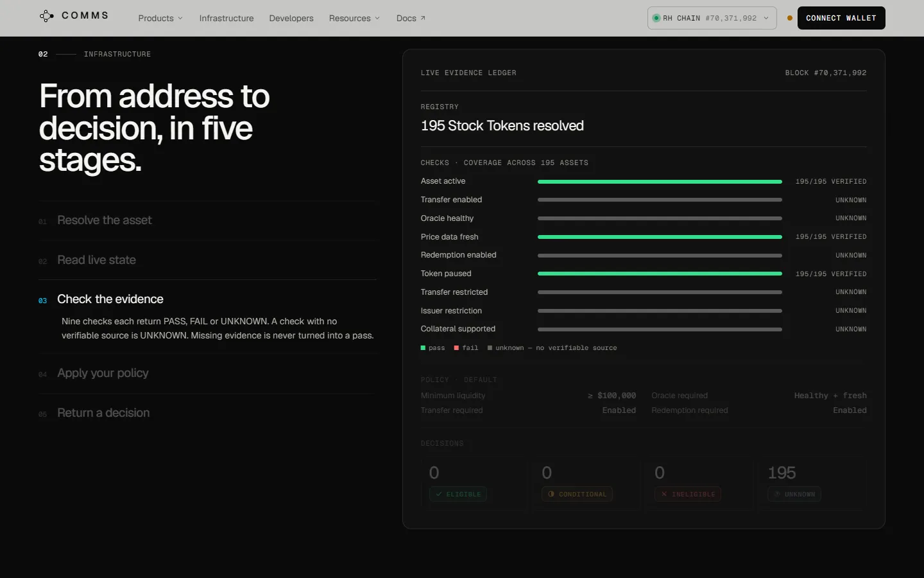This screenshot has width=924, height=578.
Task: Click 'UNKNOWN' status in the Oracle healthy row
Action: [851, 218]
